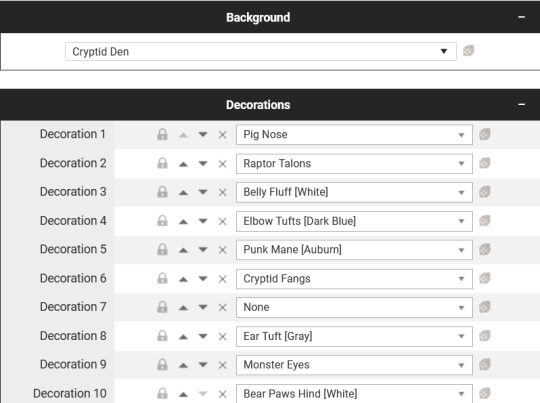Lock Decoration 5 with padlock
This screenshot has width=540, height=403.
point(162,249)
